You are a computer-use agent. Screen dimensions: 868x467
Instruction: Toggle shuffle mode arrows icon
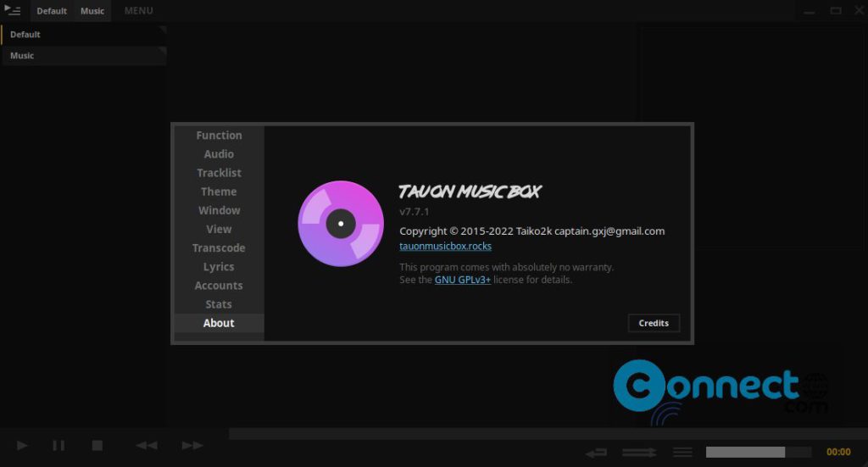(639, 453)
